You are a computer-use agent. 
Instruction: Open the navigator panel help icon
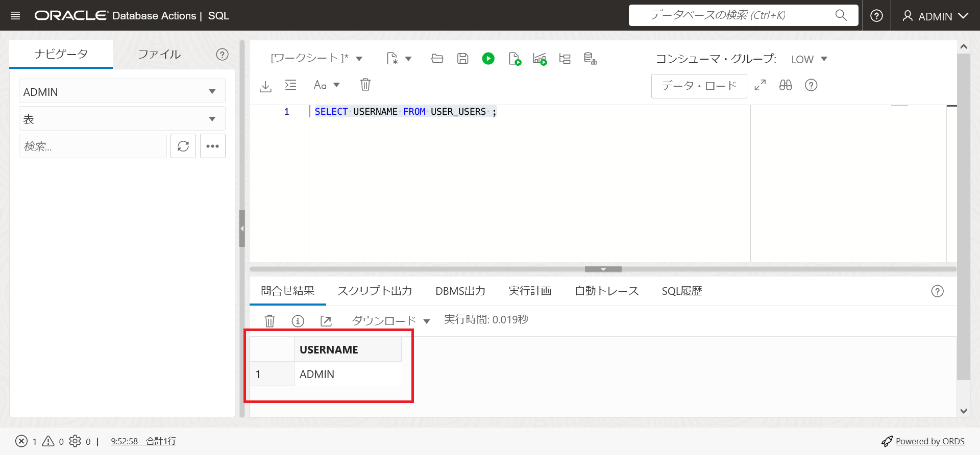[222, 55]
